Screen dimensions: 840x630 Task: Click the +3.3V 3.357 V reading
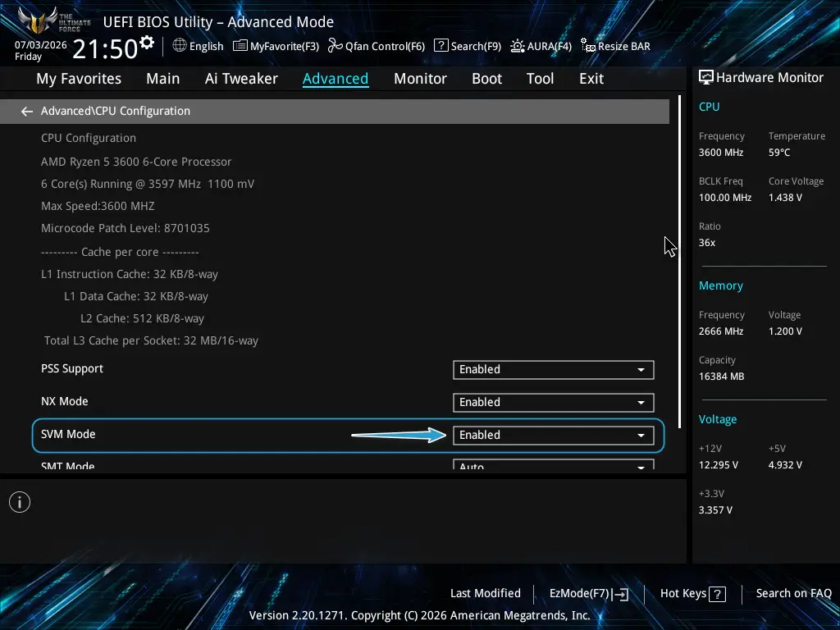pos(715,510)
